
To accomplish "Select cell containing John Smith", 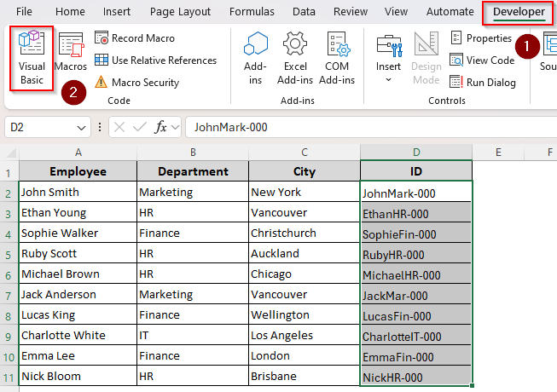I will pyautogui.click(x=78, y=192).
